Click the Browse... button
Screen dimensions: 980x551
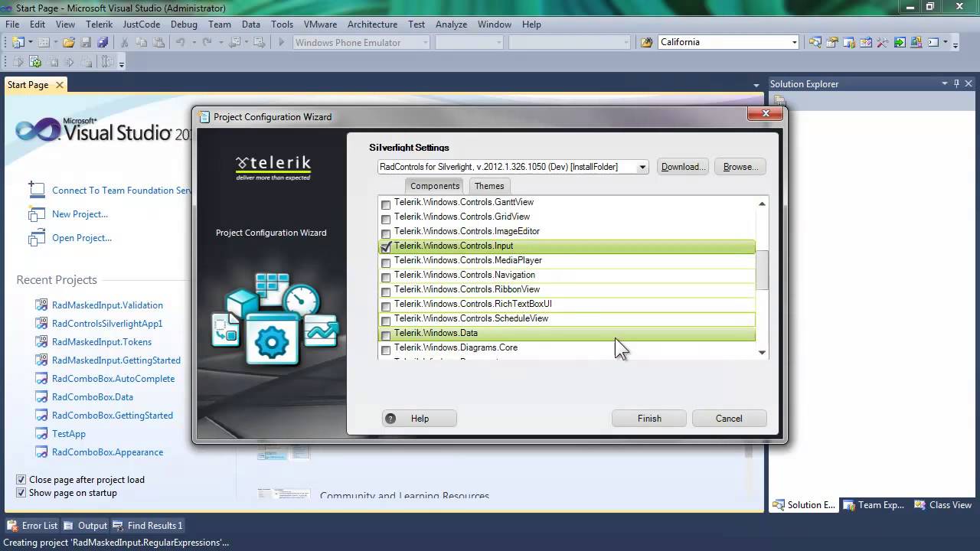(x=740, y=167)
